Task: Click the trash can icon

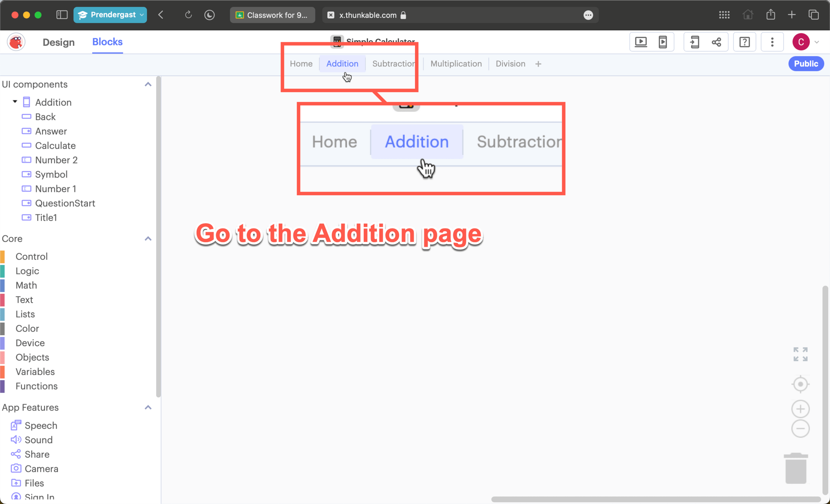Action: pyautogui.click(x=796, y=469)
